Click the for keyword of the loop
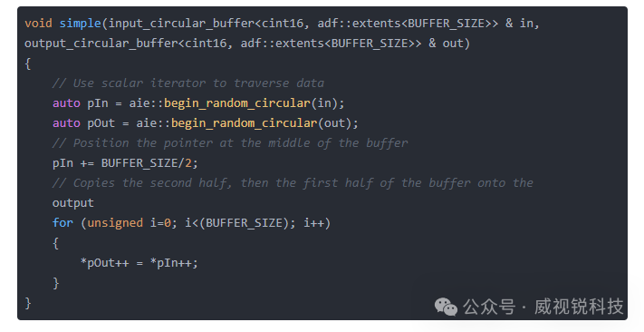 point(62,223)
